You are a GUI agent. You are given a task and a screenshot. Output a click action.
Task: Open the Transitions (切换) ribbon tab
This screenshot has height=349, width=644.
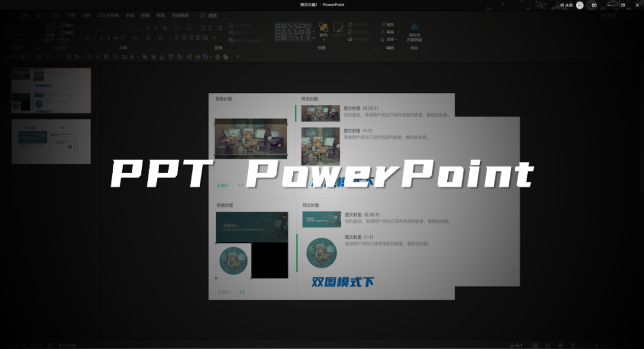click(71, 15)
